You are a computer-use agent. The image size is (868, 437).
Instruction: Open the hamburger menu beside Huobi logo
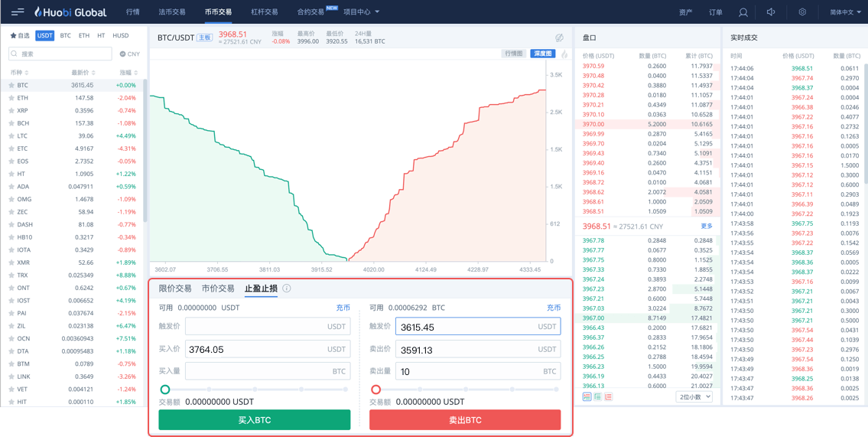pyautogui.click(x=17, y=12)
